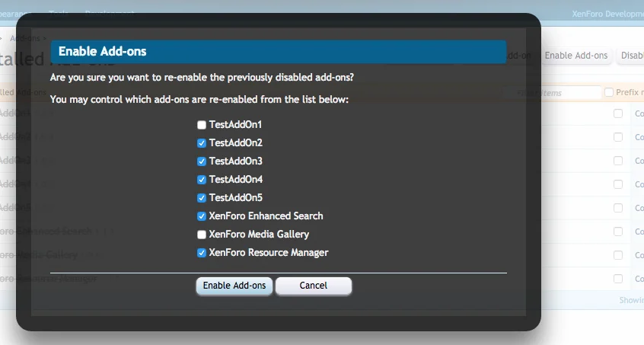Open the Tools menu in the top bar
644x345 pixels.
tap(59, 14)
